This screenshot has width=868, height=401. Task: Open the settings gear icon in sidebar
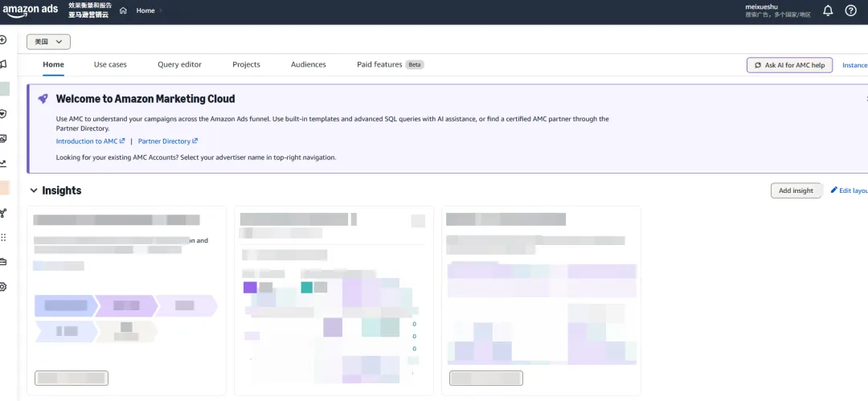click(2, 287)
